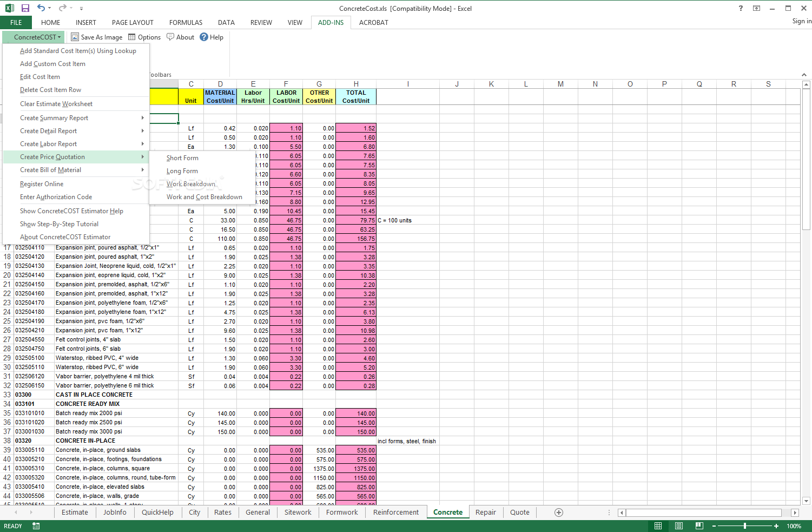Switch to the FORMULAS ribbon tab
The image size is (812, 532).
coord(186,23)
